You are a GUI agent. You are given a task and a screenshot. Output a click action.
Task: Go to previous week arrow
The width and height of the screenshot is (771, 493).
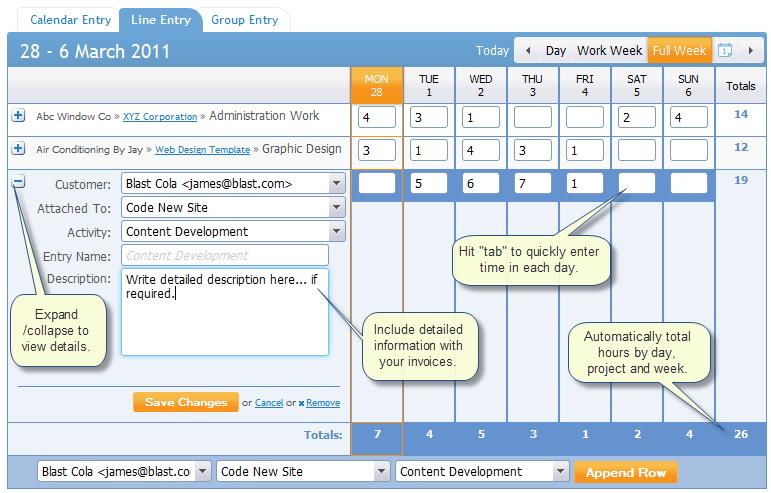pyautogui.click(x=526, y=51)
